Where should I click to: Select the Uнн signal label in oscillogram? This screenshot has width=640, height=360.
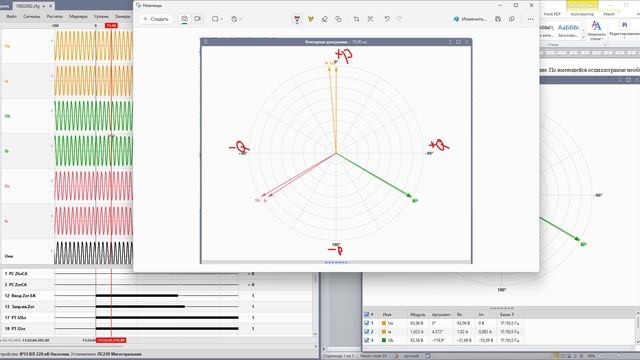(x=9, y=256)
